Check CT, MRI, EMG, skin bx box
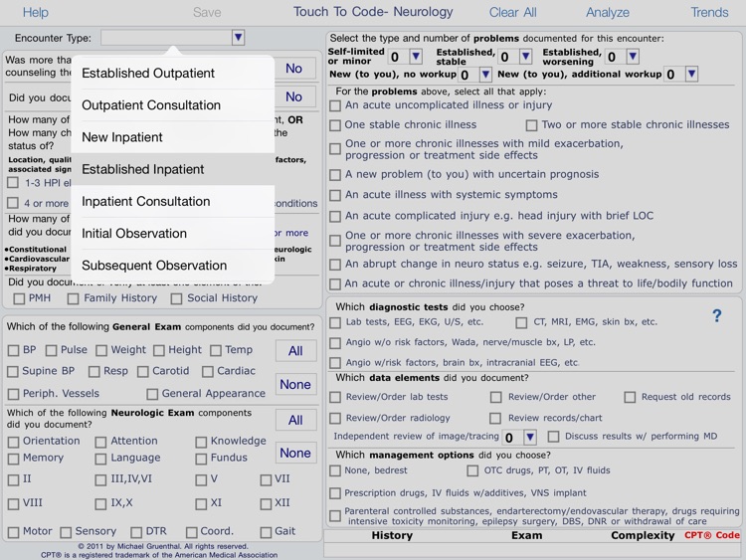The image size is (746, 560). point(521,323)
